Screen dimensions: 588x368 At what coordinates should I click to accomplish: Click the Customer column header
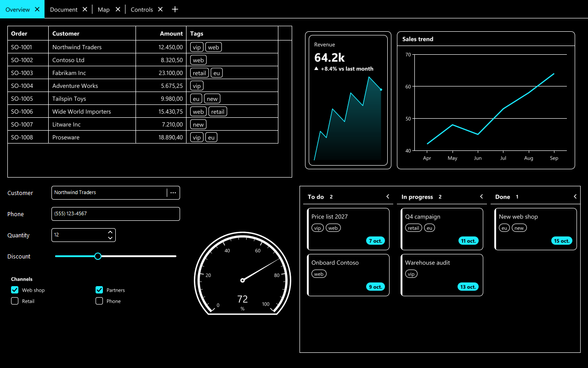point(92,33)
